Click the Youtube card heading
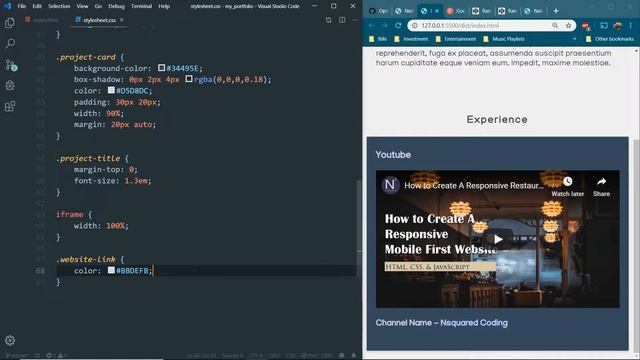Image resolution: width=640 pixels, height=360 pixels. click(x=393, y=155)
